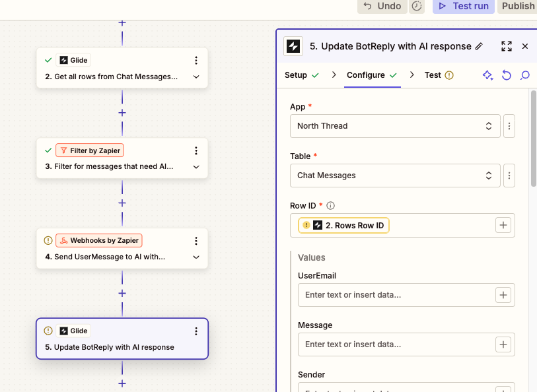Image resolution: width=537 pixels, height=392 pixels.
Task: Expand the Webhooks step 4 chevron
Action: pos(196,257)
